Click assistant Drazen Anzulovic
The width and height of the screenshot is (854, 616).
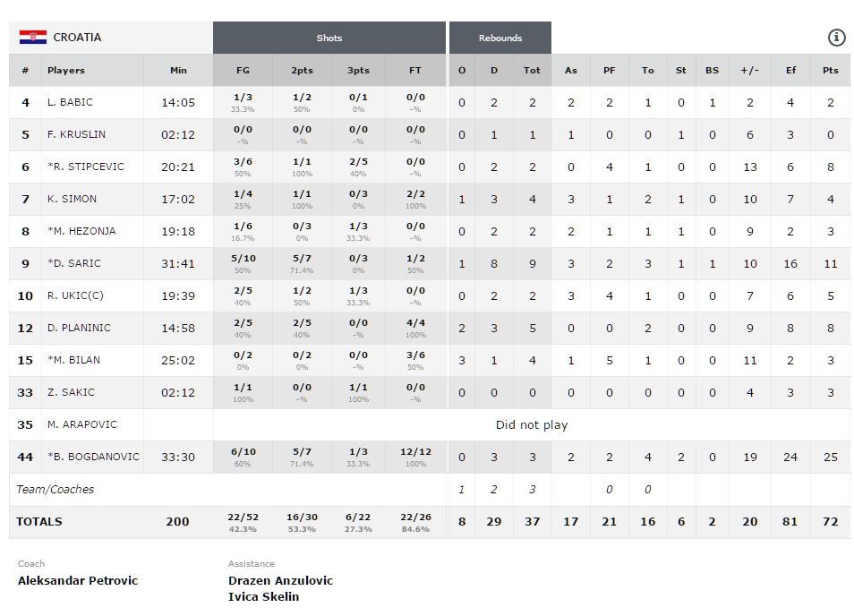click(x=280, y=580)
